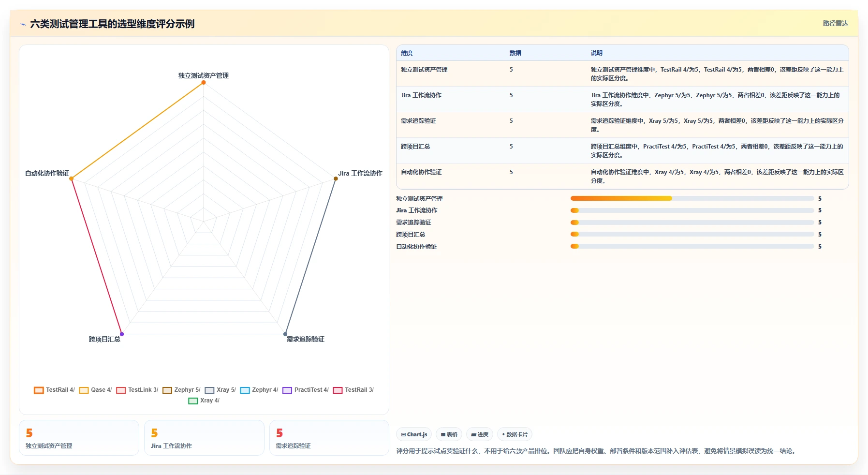The height and width of the screenshot is (475, 868).
Task: Click the Chart.js chip
Action: 414,434
